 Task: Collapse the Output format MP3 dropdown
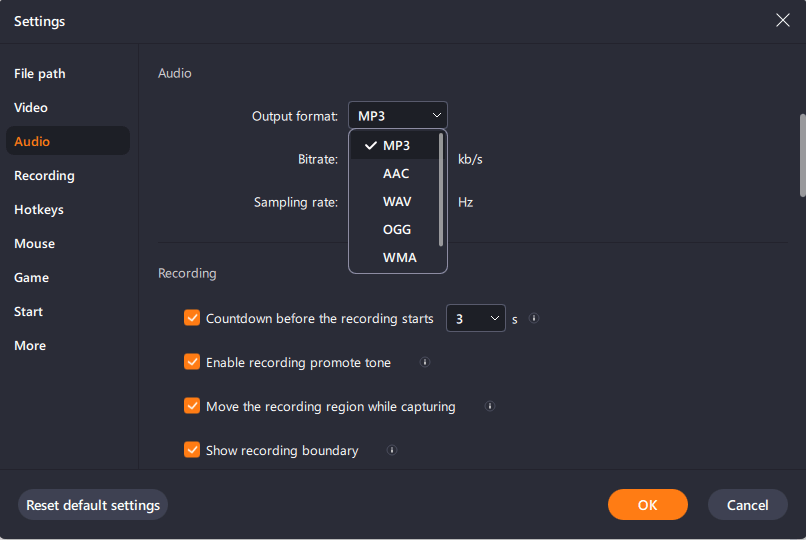397,116
